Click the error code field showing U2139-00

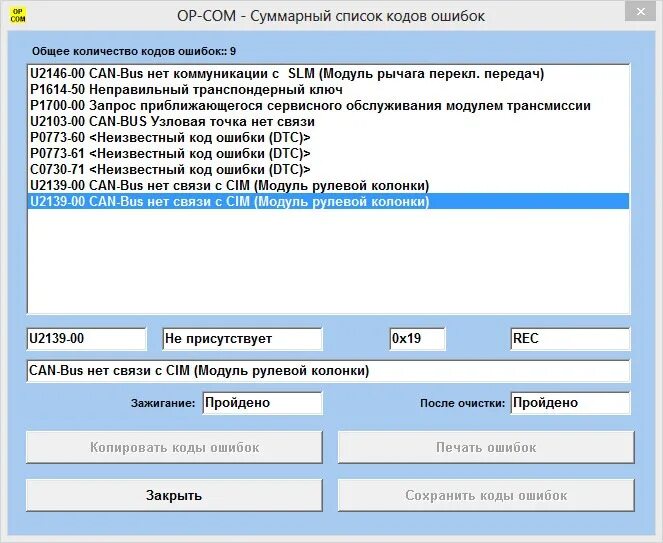[87, 339]
